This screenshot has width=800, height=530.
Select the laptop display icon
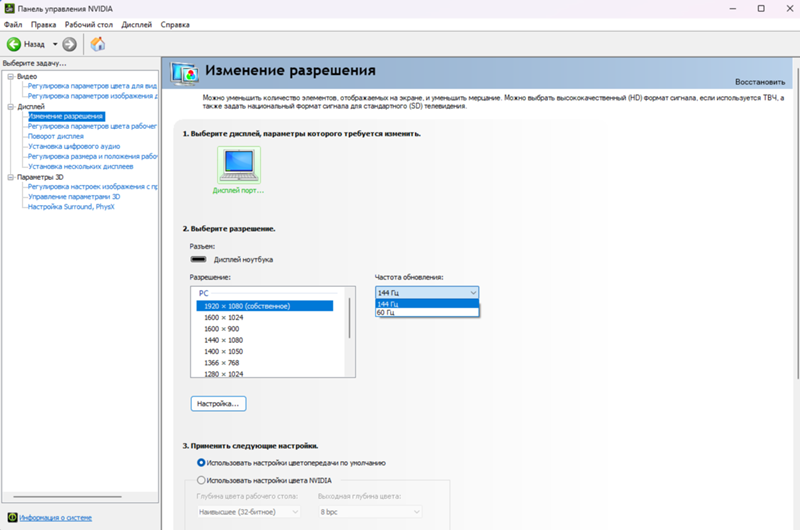coord(239,165)
